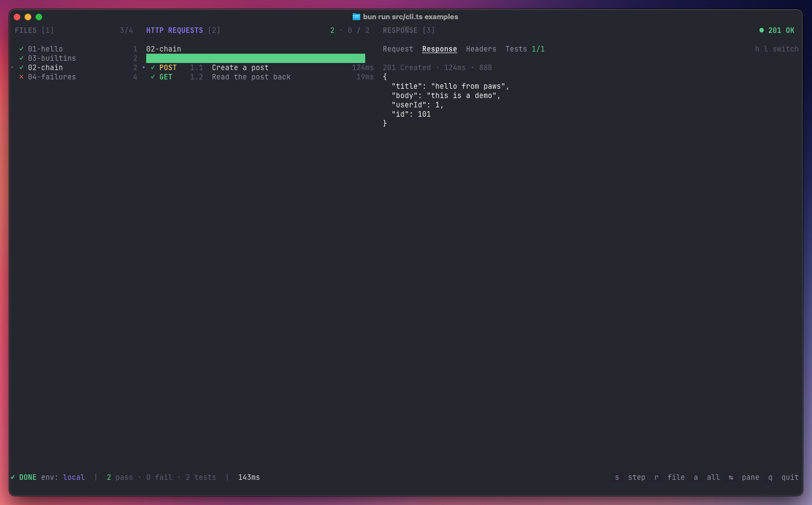The height and width of the screenshot is (505, 812).
Task: Click the 1.1 request number
Action: [197, 68]
